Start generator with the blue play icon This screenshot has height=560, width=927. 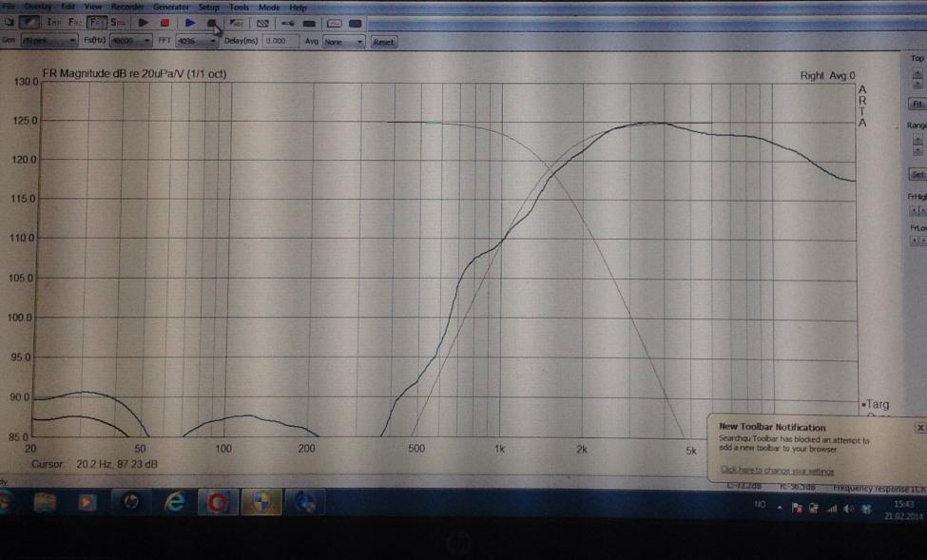[x=190, y=23]
